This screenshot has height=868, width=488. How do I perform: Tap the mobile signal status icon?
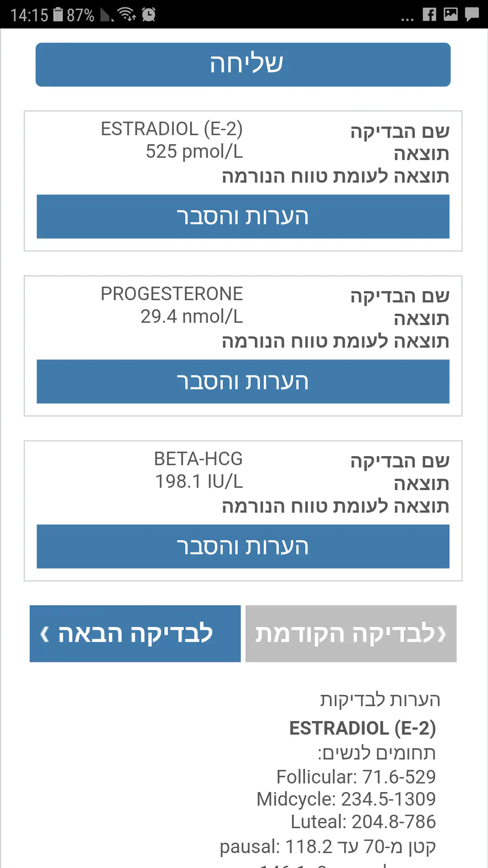point(107,15)
